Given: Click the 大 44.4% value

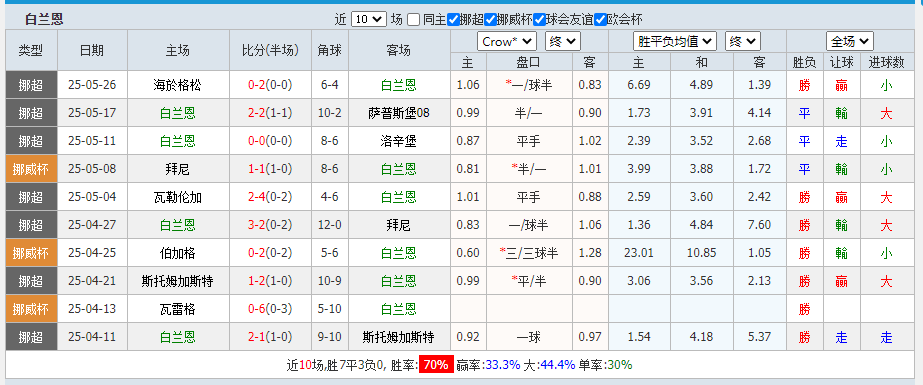Looking at the screenshot, I should 557,365.
